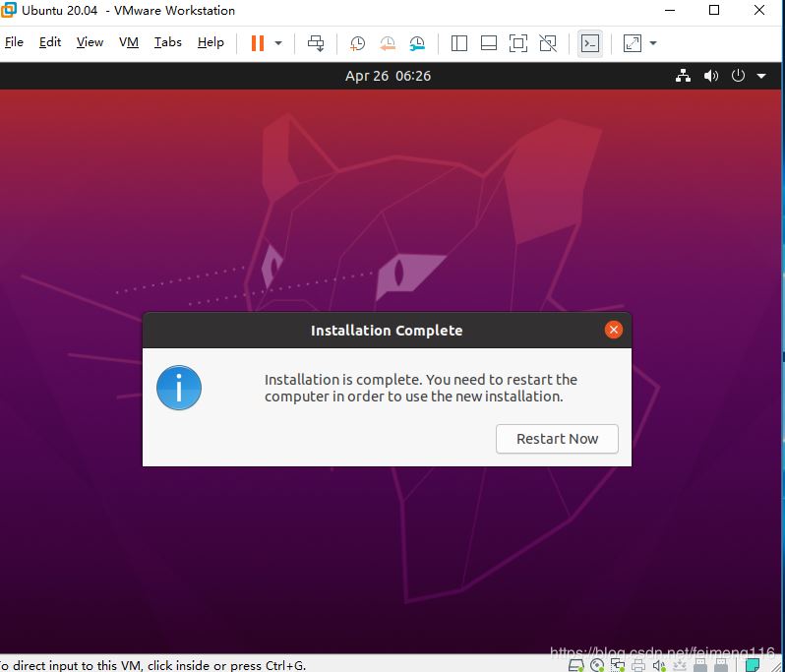Expand the power options dropdown arrow

click(x=278, y=43)
